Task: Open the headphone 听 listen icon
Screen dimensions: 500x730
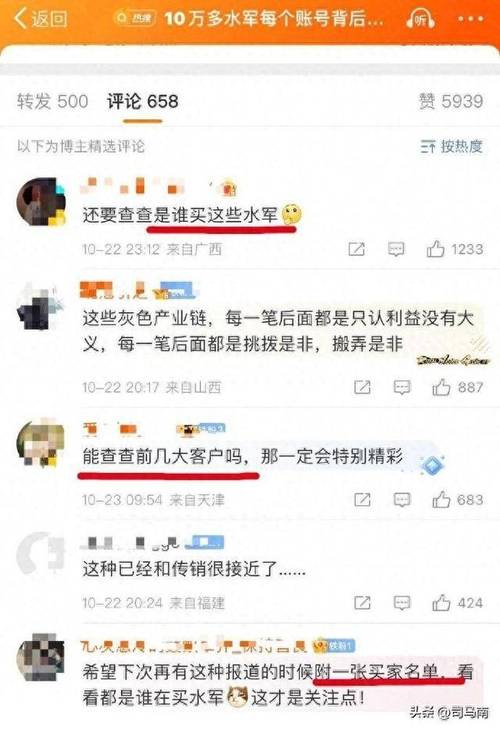Action: (420, 20)
